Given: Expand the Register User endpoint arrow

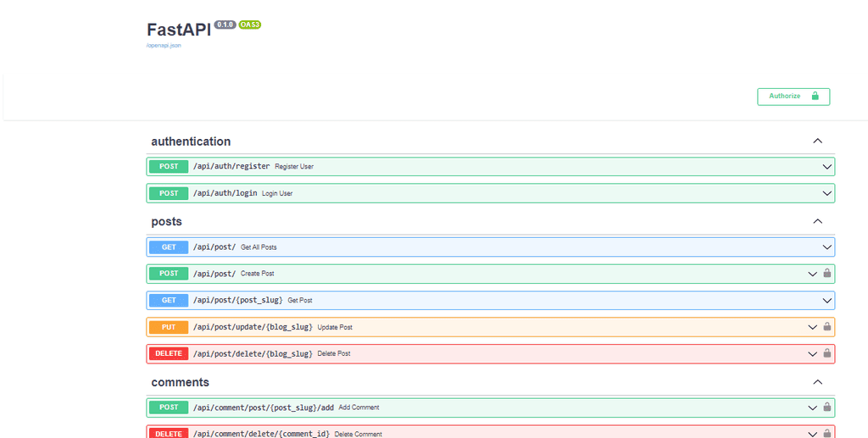Looking at the screenshot, I should [827, 166].
